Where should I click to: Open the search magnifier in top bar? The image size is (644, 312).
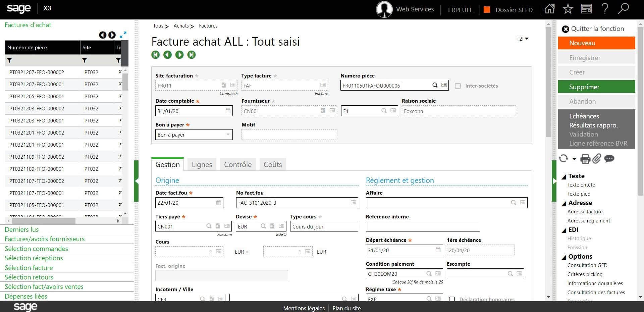[x=623, y=9]
